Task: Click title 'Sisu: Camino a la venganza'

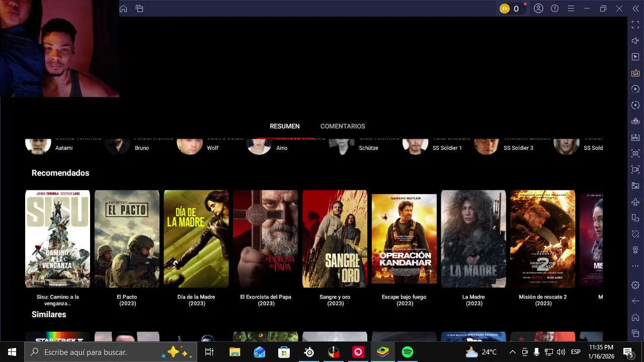Action: pos(58,300)
